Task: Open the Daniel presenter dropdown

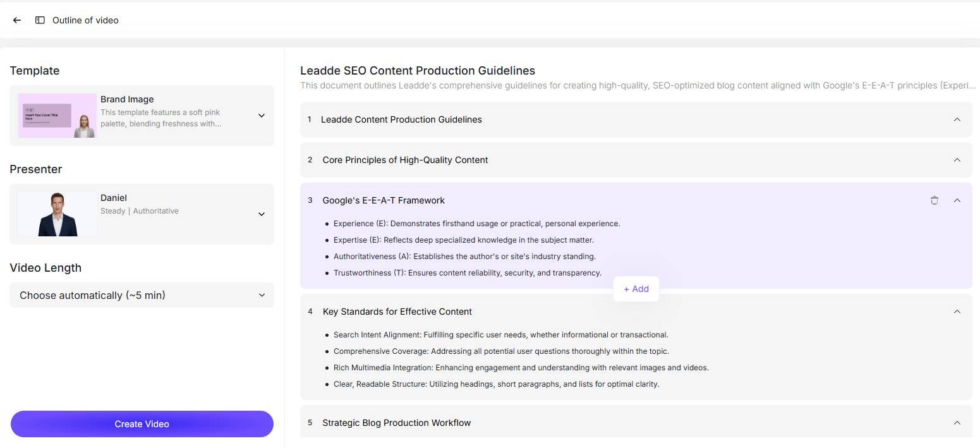Action: (x=262, y=214)
